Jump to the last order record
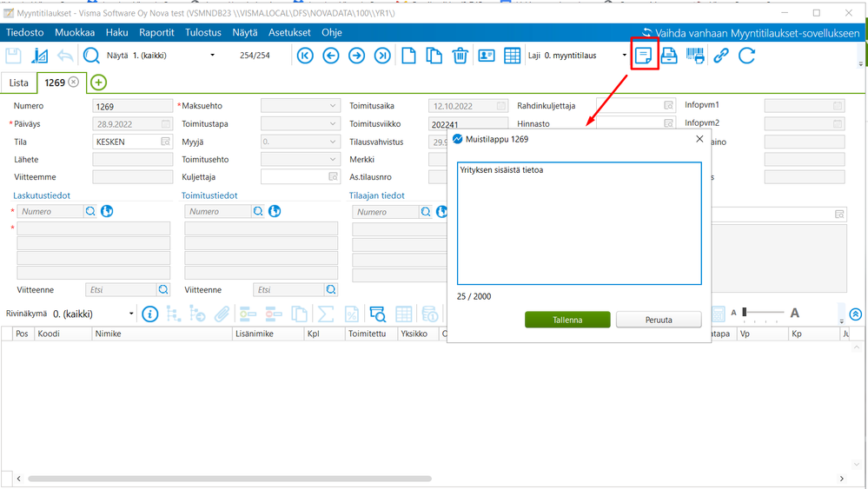This screenshot has height=489, width=868. click(382, 56)
